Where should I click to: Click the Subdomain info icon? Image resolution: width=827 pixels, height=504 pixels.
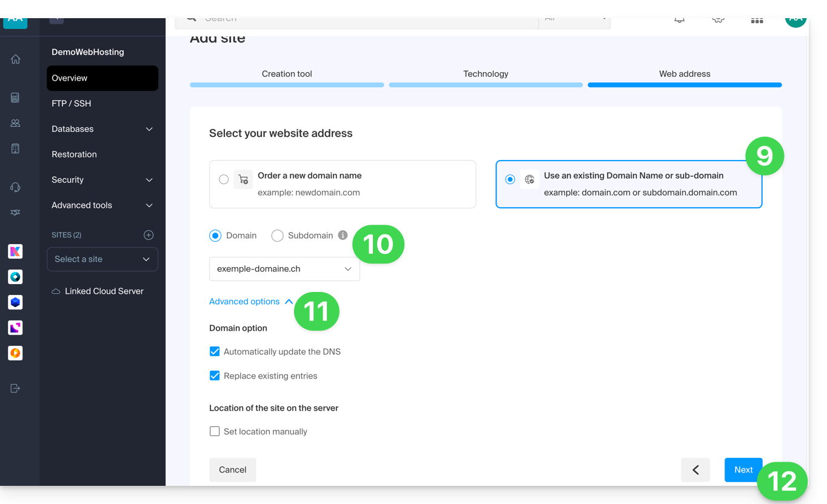(x=343, y=235)
